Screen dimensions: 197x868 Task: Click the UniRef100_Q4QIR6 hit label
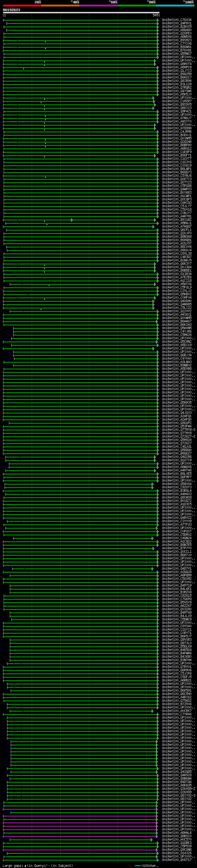177,457
